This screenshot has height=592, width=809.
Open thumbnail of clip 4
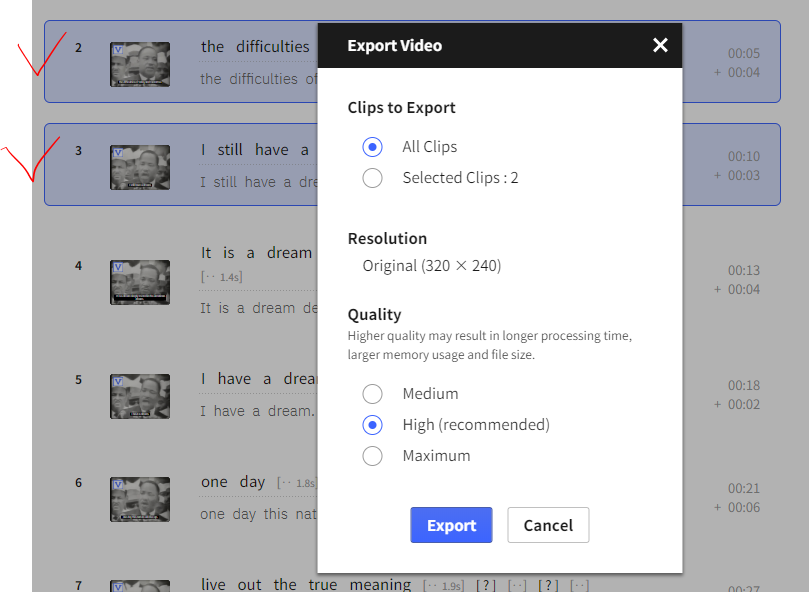pos(140,282)
